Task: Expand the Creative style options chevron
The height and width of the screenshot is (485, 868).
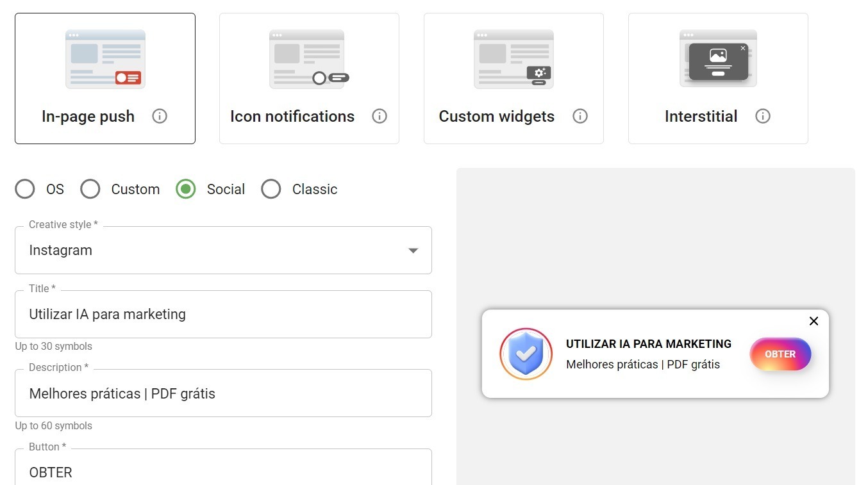Action: (x=413, y=251)
